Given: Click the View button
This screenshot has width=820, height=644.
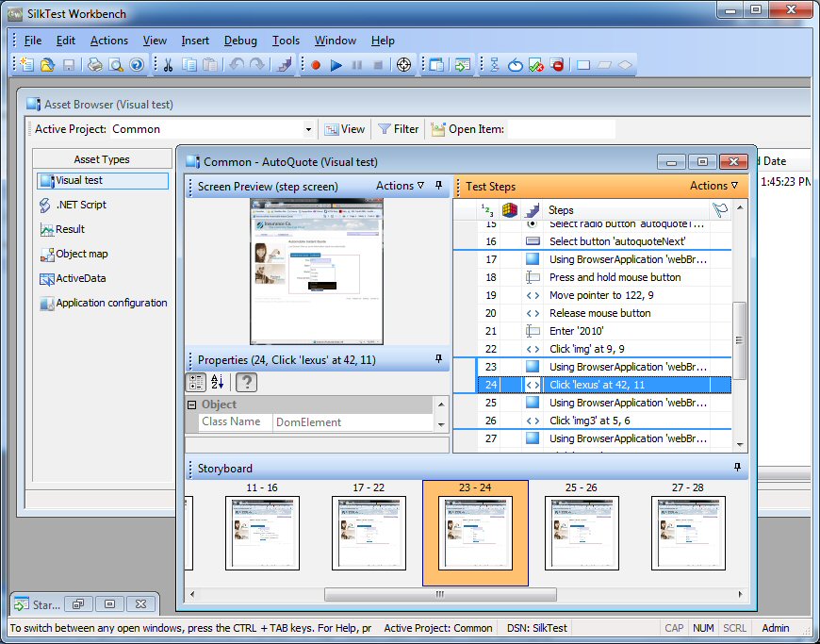Looking at the screenshot, I should coord(345,129).
